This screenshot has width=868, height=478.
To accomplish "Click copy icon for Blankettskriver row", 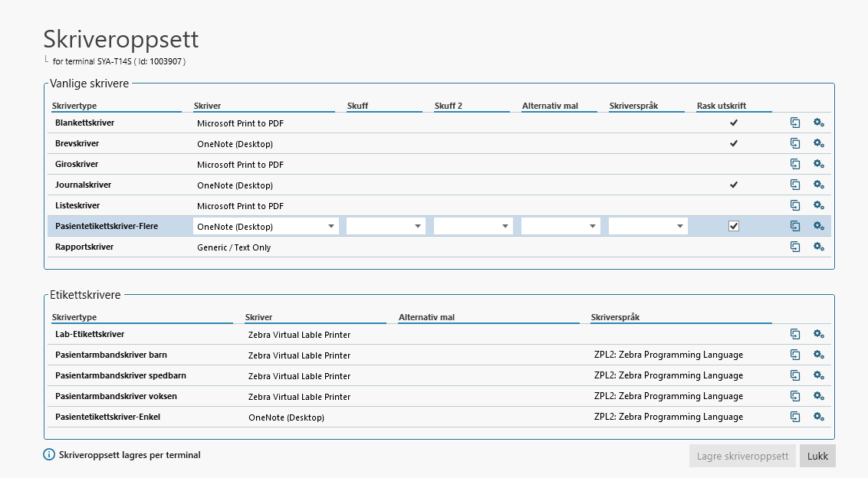I will 795,123.
